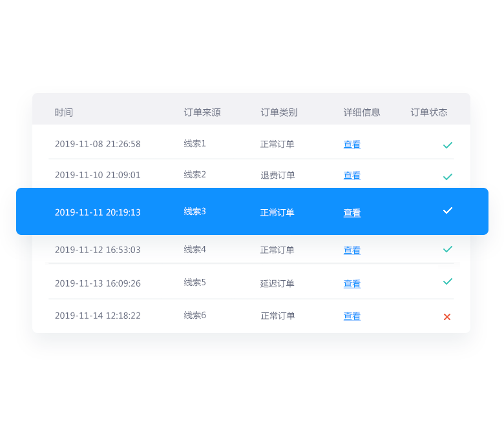Click the 订单来源 column header

[202, 112]
